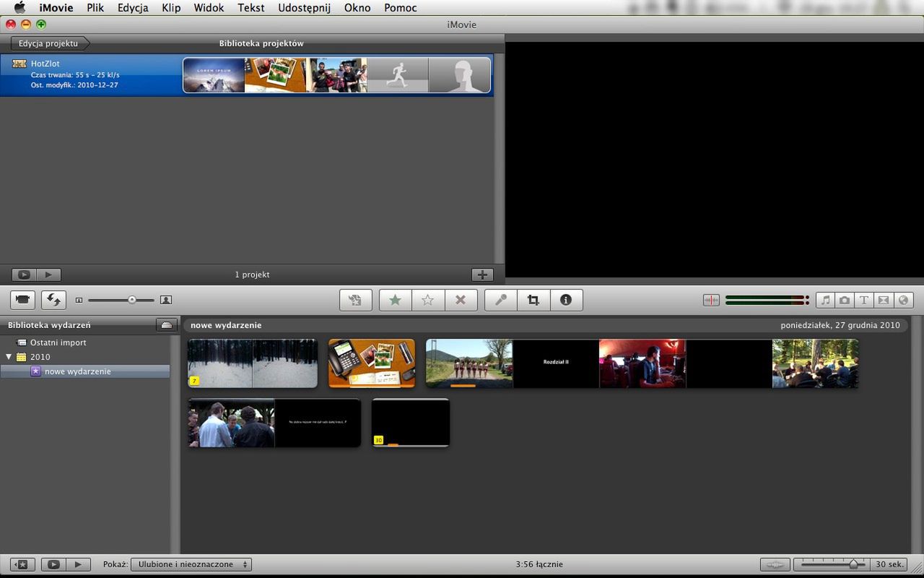Click the black viewer preview area
Viewport: 924px width, 578px height.
click(715, 159)
